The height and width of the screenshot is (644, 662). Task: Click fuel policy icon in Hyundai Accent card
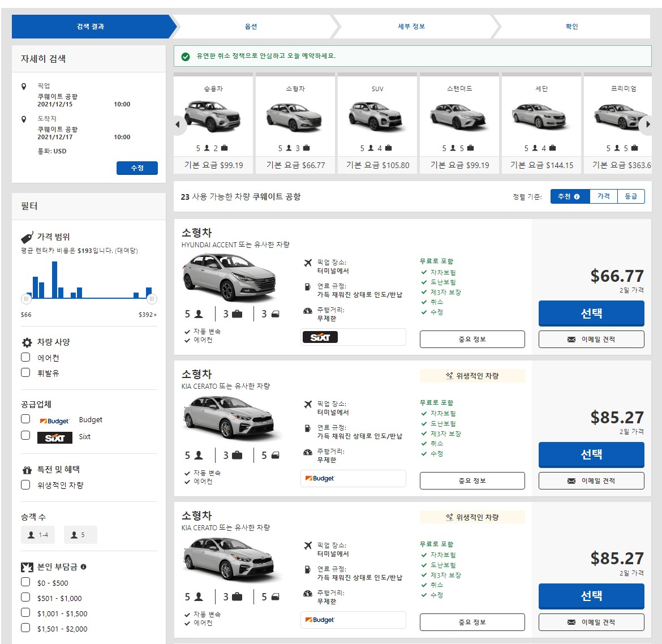(x=308, y=287)
